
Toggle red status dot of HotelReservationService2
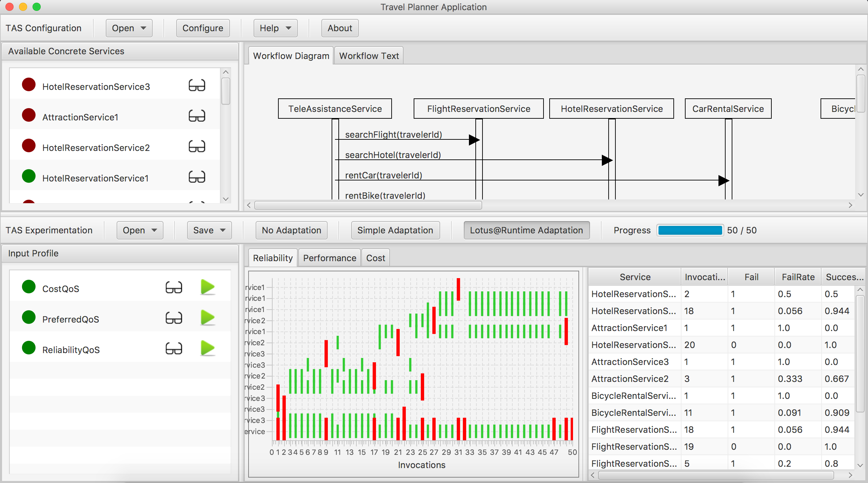[29, 146]
